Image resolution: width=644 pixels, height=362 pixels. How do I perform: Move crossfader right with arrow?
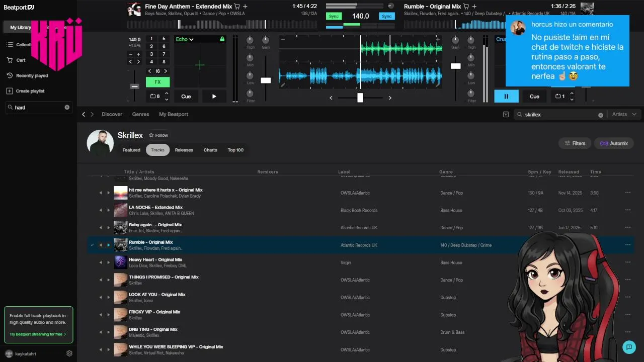coord(390,98)
